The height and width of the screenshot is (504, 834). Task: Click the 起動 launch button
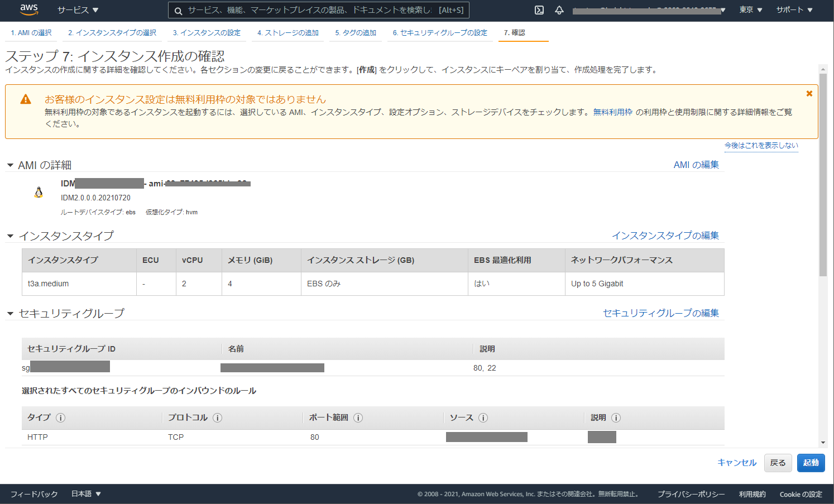(x=811, y=463)
